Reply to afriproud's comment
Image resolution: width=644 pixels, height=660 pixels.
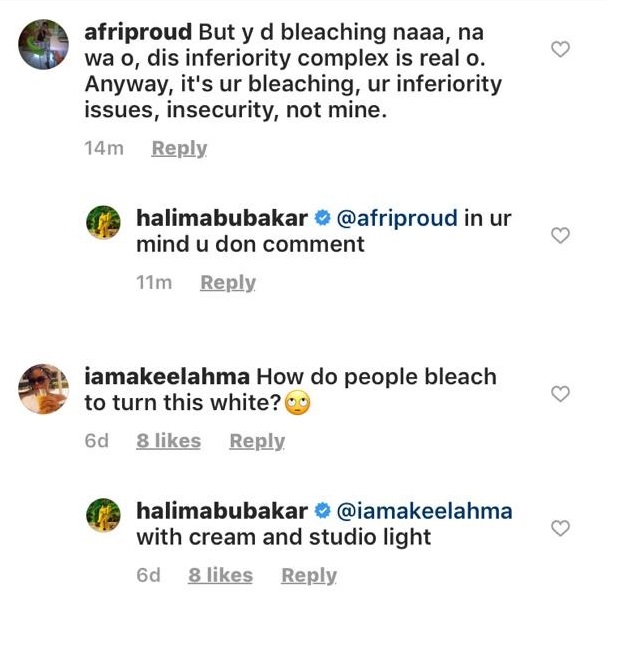pyautogui.click(x=179, y=148)
